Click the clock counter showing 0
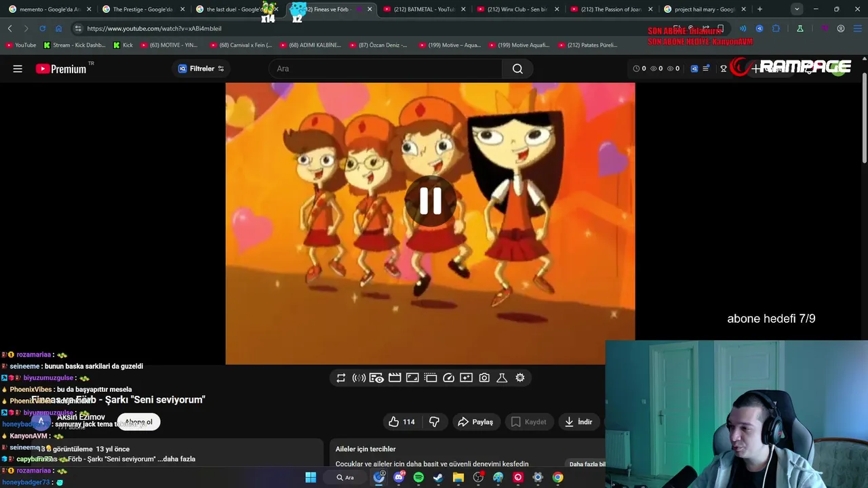Image resolution: width=868 pixels, height=488 pixels. coord(639,68)
